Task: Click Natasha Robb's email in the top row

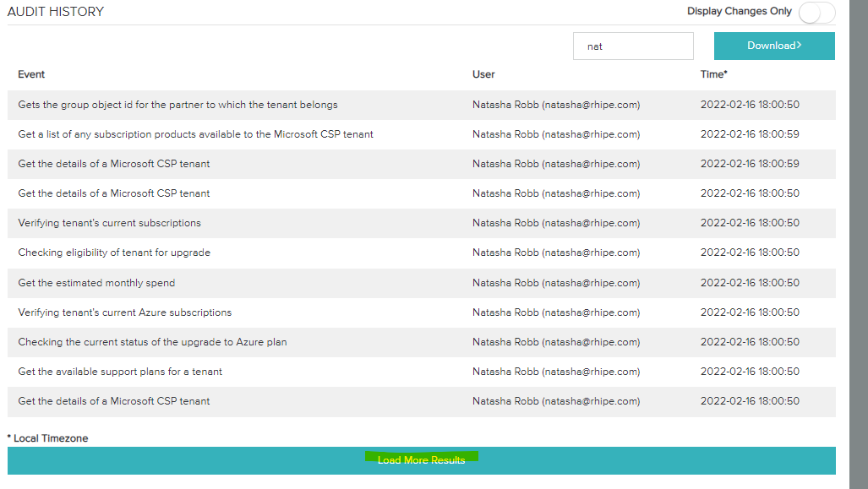Action: coord(556,104)
